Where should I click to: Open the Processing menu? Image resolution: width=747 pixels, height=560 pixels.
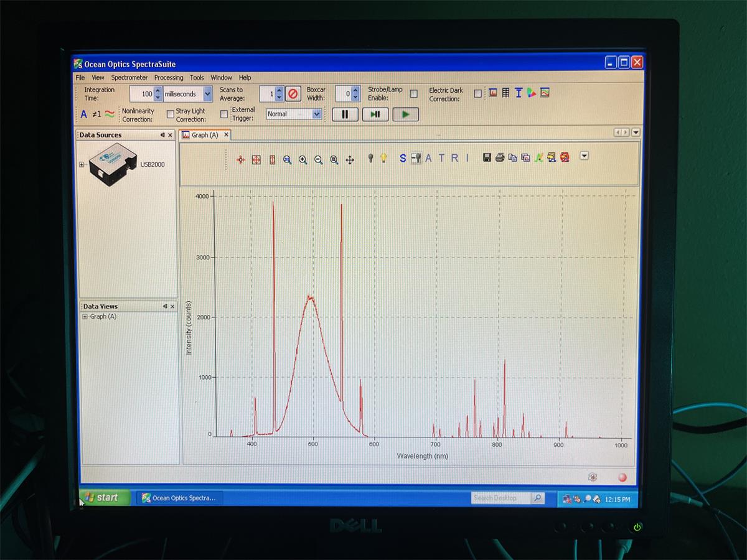(169, 78)
